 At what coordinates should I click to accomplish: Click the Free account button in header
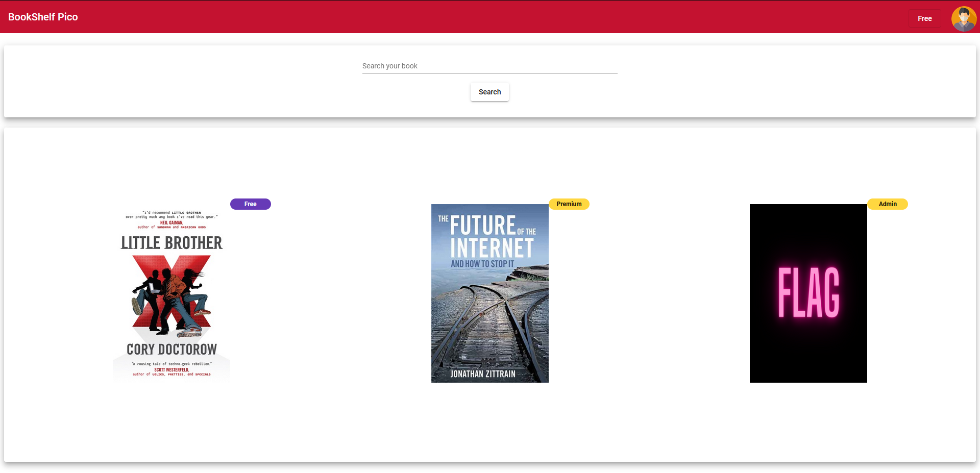pyautogui.click(x=924, y=18)
